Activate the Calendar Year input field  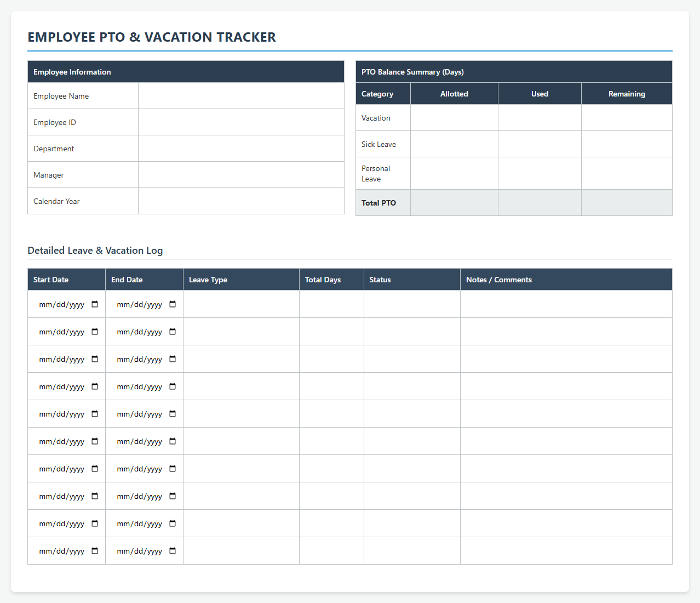click(241, 201)
